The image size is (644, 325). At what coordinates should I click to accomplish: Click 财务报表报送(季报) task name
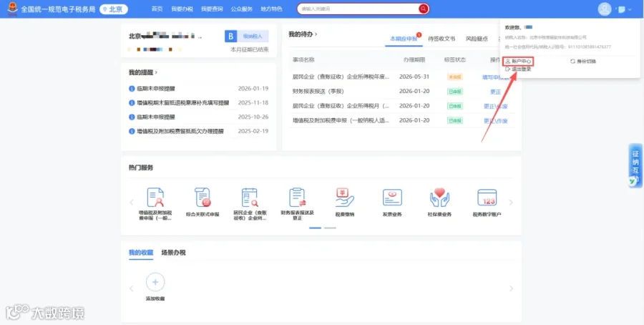click(318, 91)
